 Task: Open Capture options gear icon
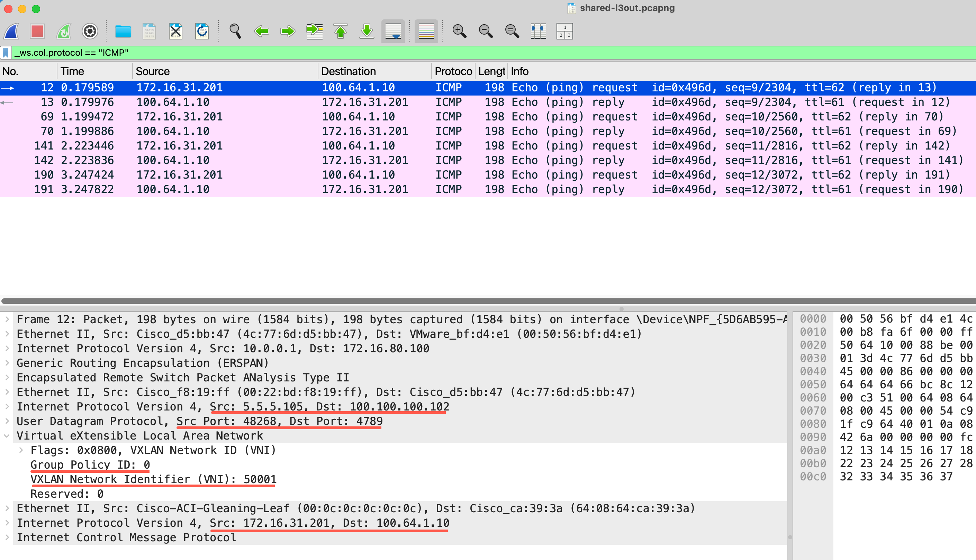(90, 31)
